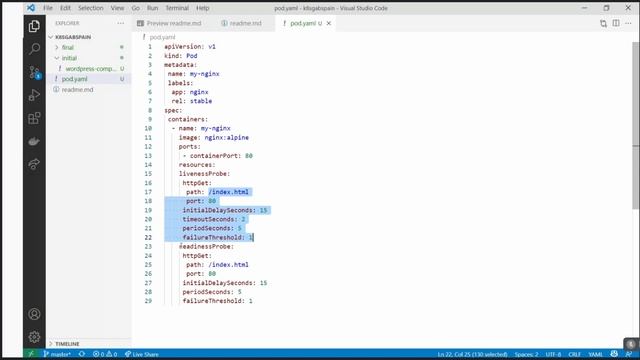This screenshot has width=640, height=360.
Task: Click EXPLORER panel title
Action: pyautogui.click(x=67, y=23)
